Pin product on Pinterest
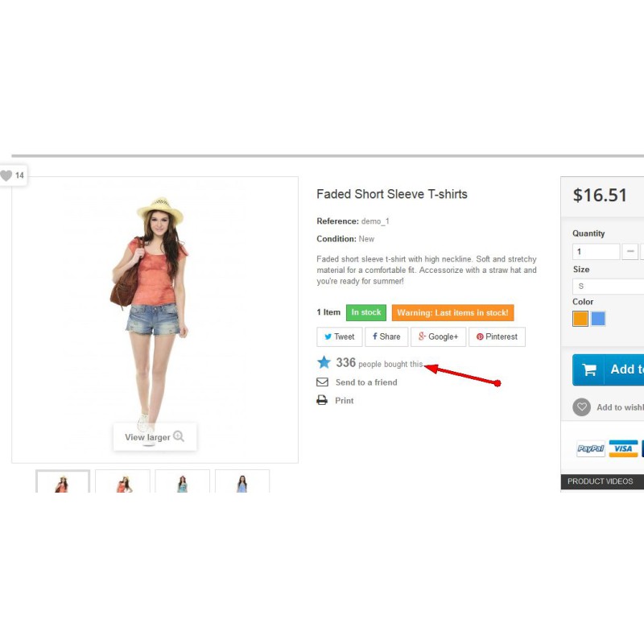Image resolution: width=644 pixels, height=644 pixels. pyautogui.click(x=497, y=336)
